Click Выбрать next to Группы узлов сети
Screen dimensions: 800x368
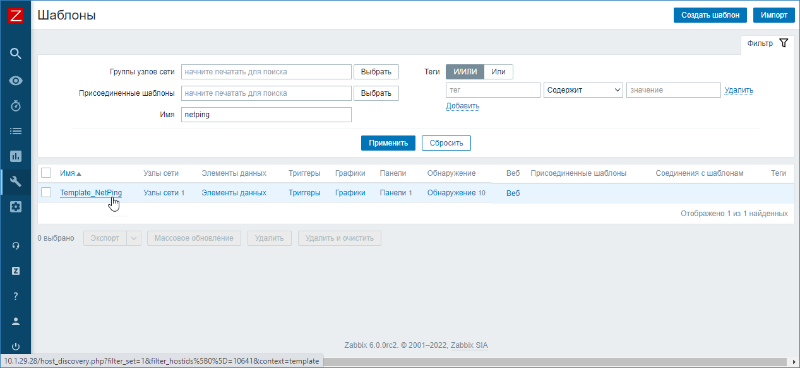[376, 72]
